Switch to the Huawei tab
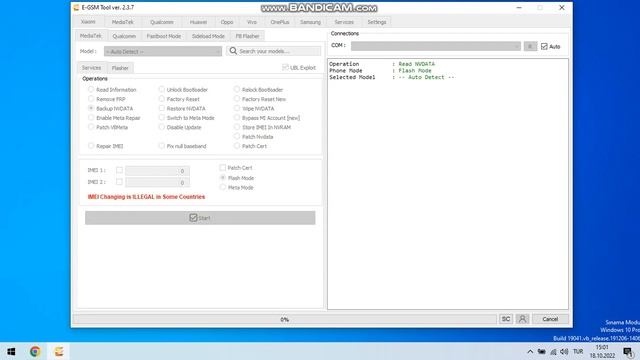 coord(198,22)
